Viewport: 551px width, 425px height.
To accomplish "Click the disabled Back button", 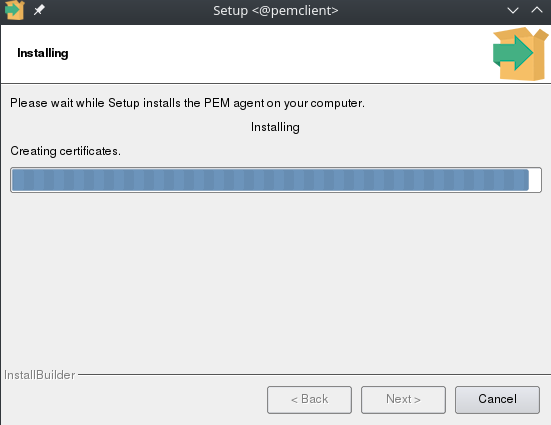I will point(309,400).
